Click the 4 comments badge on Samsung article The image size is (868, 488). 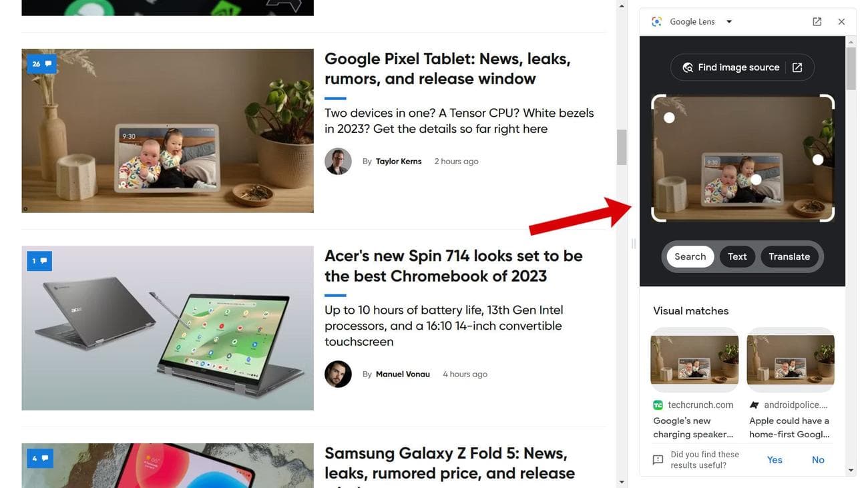click(x=40, y=459)
